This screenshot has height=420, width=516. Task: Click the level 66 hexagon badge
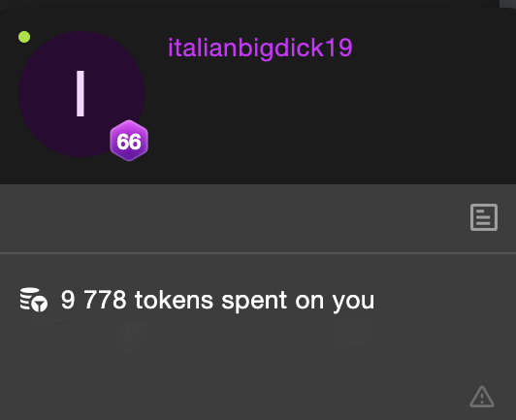[129, 141]
